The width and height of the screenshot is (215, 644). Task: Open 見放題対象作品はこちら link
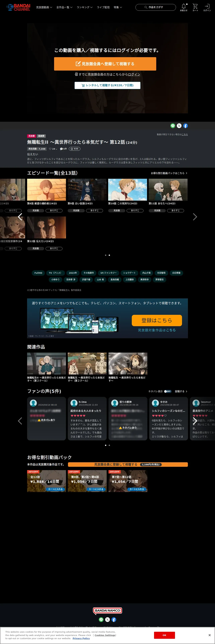157,330
